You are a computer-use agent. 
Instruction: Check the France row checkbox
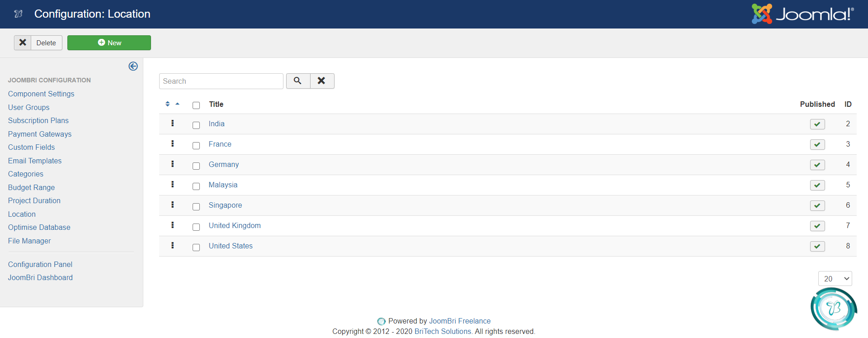tap(196, 146)
